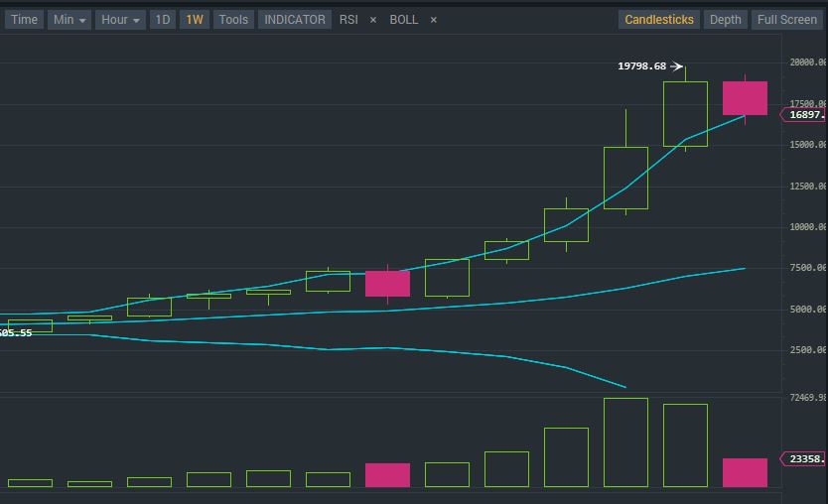828x504 pixels.
Task: Click the 20000 price axis label
Action: 808,63
